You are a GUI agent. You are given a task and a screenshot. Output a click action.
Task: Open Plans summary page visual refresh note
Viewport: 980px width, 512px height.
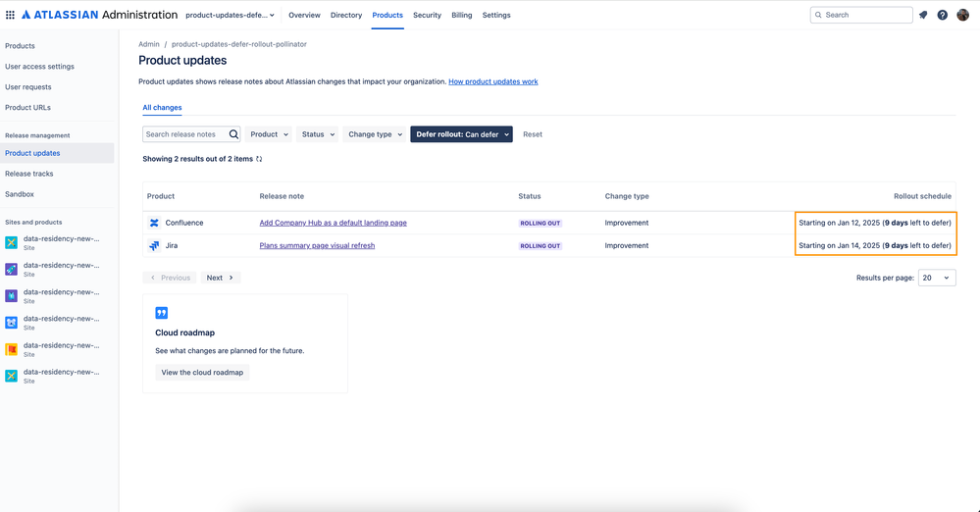(317, 245)
